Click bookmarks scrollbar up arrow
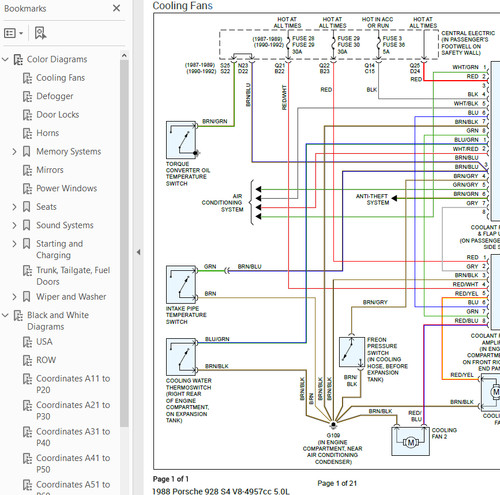Screen dimensions: 500x495 click(124, 55)
